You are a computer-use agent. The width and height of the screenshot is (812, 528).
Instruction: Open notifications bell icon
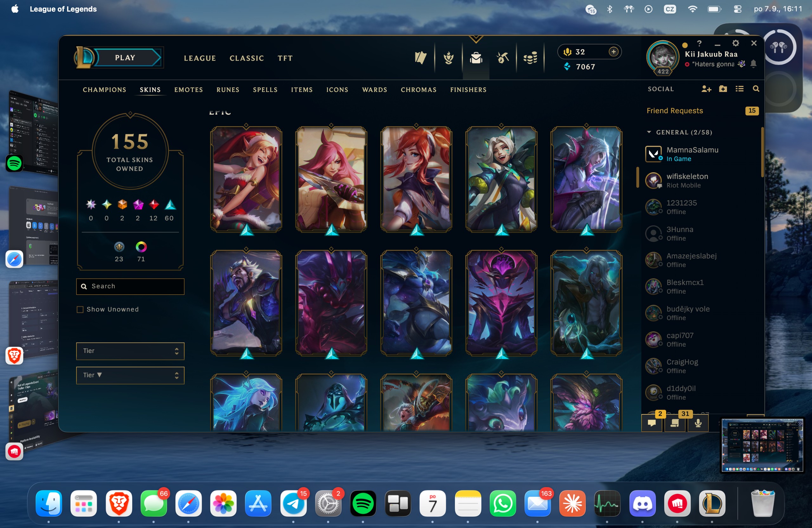pos(754,64)
